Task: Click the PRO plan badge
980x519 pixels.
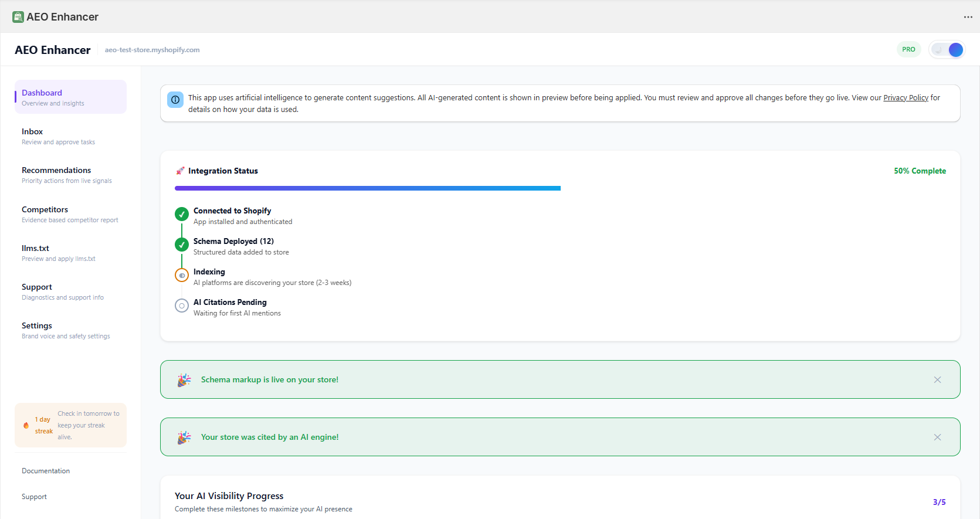Action: coord(908,50)
